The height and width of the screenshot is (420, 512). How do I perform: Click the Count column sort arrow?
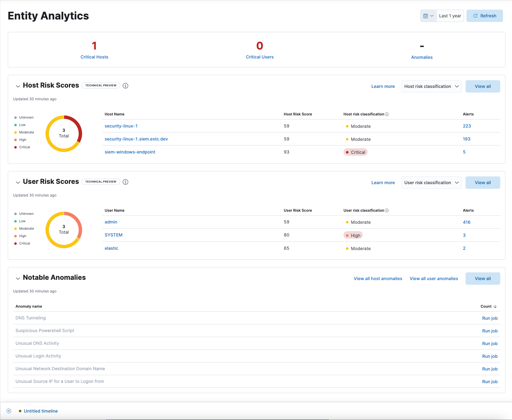click(x=494, y=306)
